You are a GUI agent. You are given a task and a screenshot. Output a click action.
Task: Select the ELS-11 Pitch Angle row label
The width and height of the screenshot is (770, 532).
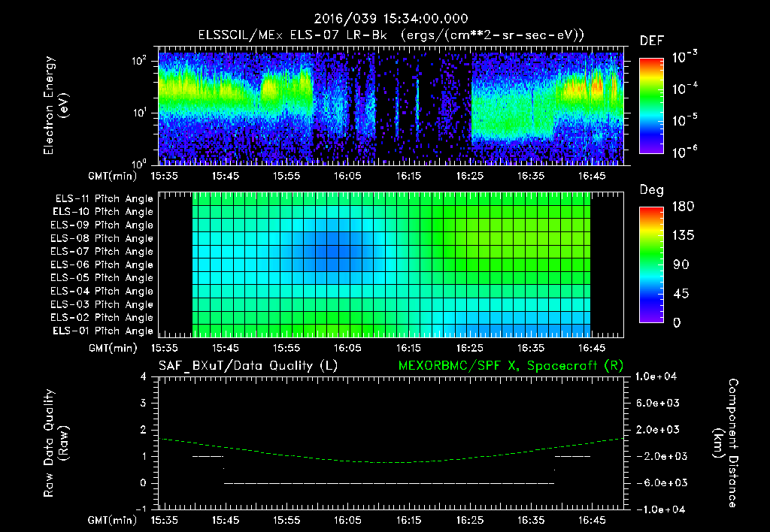(104, 199)
